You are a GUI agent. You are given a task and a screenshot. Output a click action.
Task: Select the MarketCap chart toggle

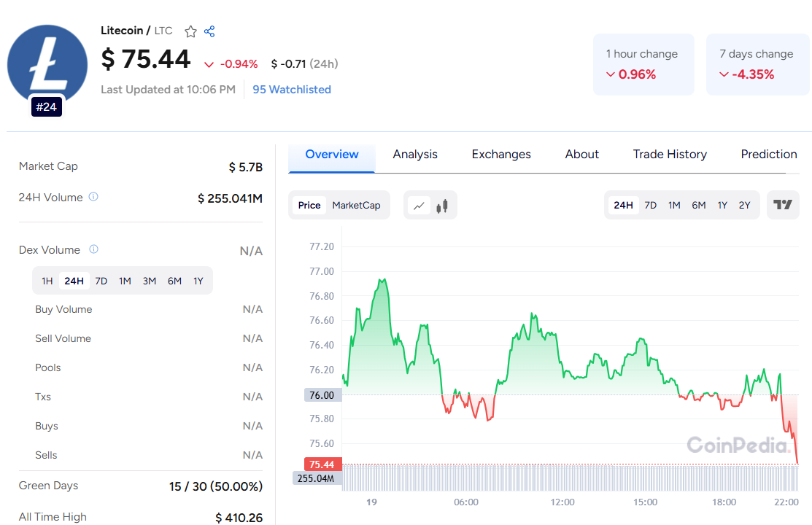point(356,206)
